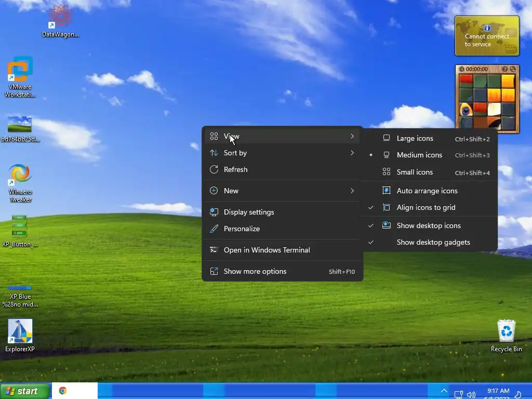Select the Large icons view option
This screenshot has height=399, width=532.
[430, 138]
